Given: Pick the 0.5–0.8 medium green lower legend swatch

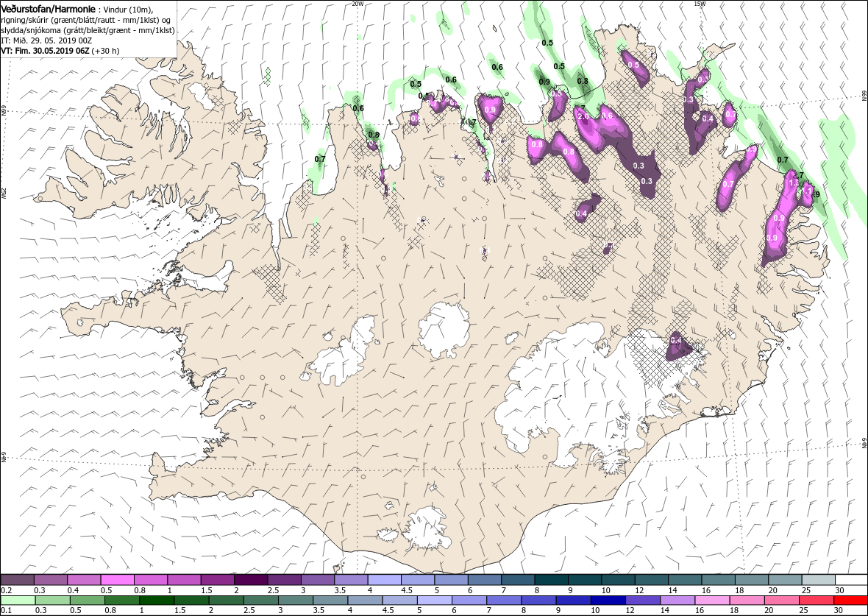Looking at the screenshot, I should point(88,601).
